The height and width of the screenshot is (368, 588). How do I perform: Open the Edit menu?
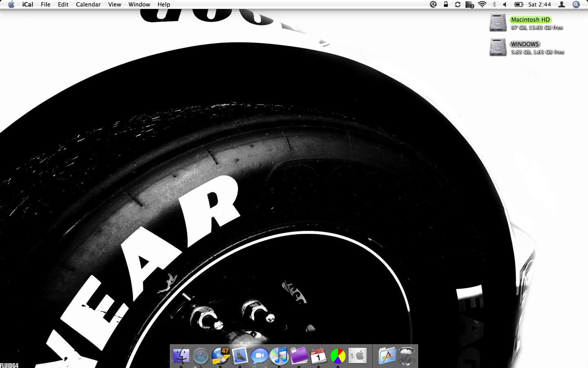(x=63, y=4)
